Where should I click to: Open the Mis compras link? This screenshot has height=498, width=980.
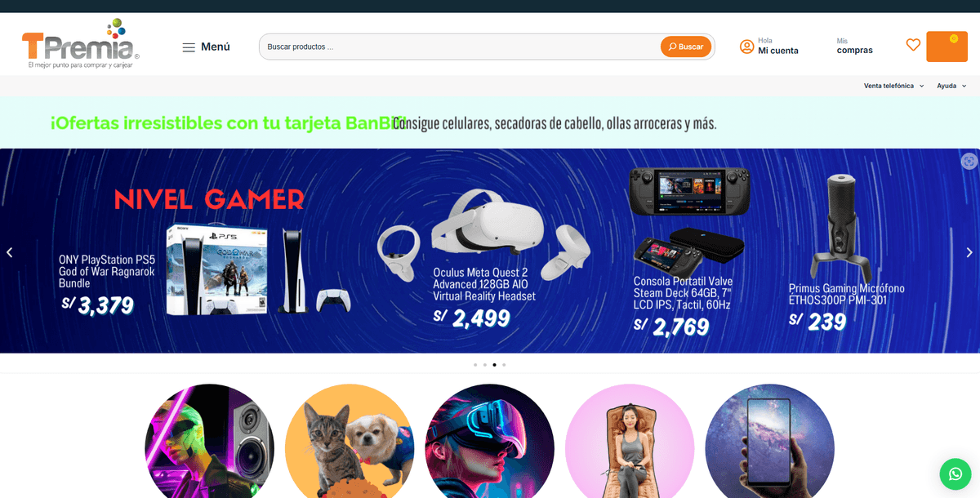(x=854, y=46)
